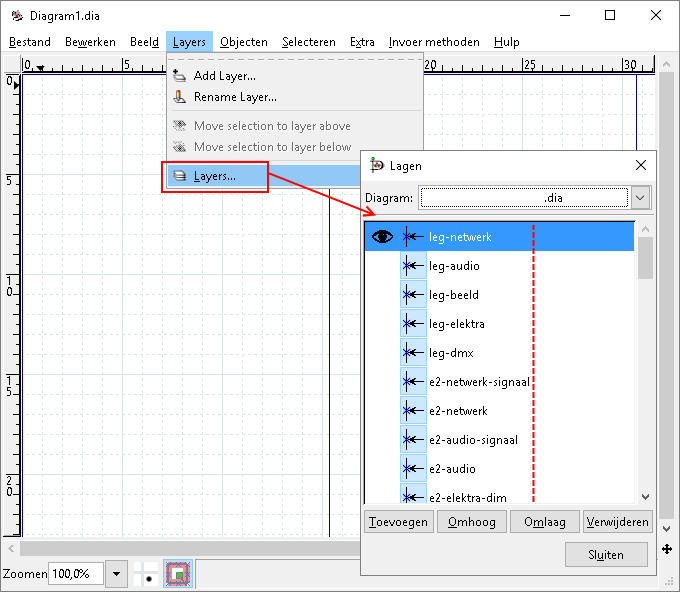
Task: Toggle connectable icon for leg-audio layer
Action: point(413,265)
